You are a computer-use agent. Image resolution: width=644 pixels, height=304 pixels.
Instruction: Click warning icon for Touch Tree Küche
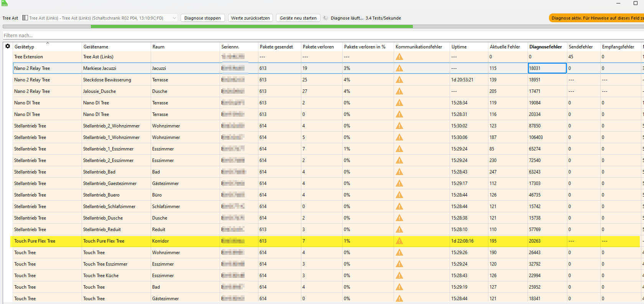point(399,276)
